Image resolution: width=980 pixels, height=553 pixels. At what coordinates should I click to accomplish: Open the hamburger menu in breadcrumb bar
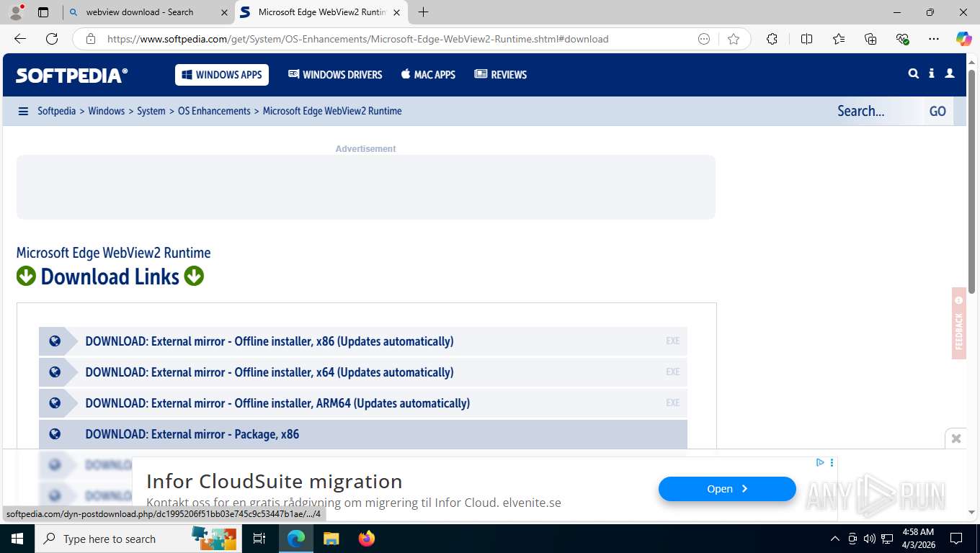click(x=23, y=111)
